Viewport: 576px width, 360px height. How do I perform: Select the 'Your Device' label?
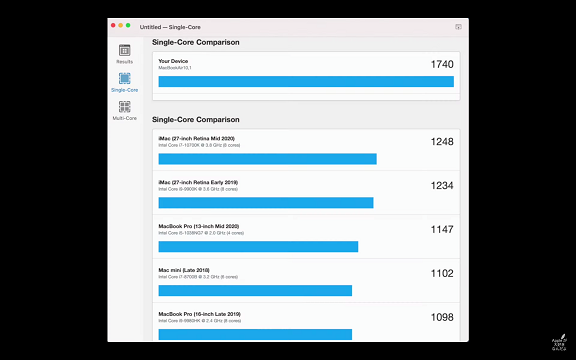(173, 61)
